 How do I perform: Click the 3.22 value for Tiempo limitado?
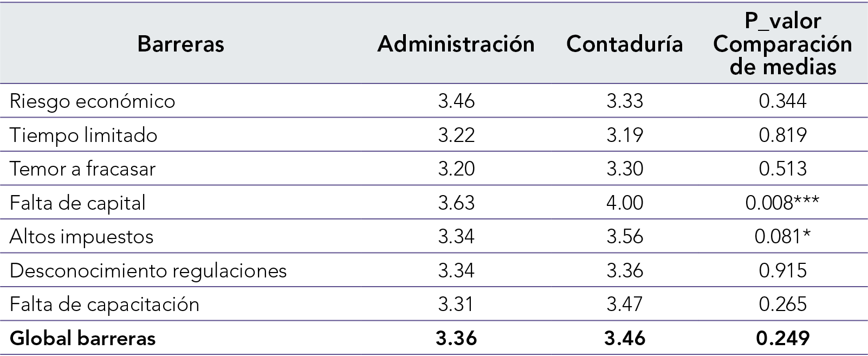click(456, 135)
